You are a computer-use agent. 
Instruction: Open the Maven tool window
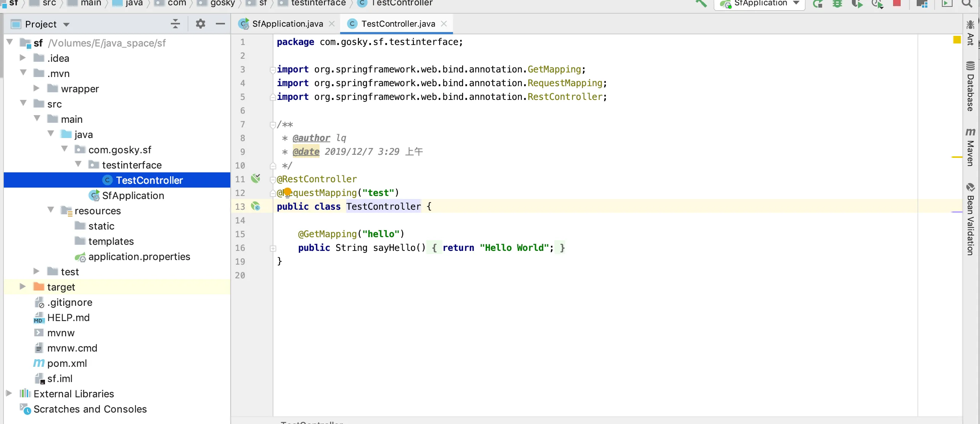(x=970, y=147)
